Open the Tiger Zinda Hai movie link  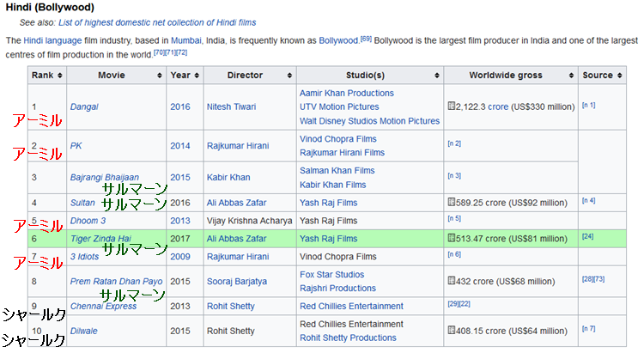coord(100,239)
